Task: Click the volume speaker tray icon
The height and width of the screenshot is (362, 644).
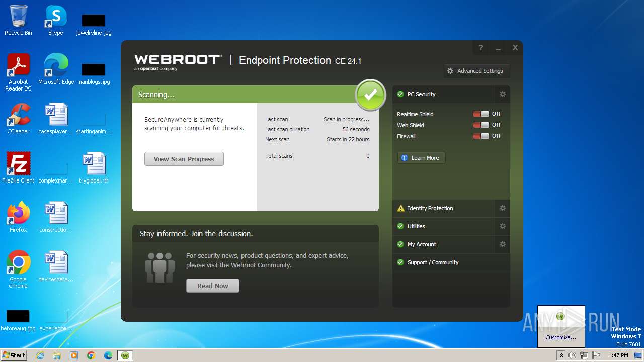Action: 572,355
